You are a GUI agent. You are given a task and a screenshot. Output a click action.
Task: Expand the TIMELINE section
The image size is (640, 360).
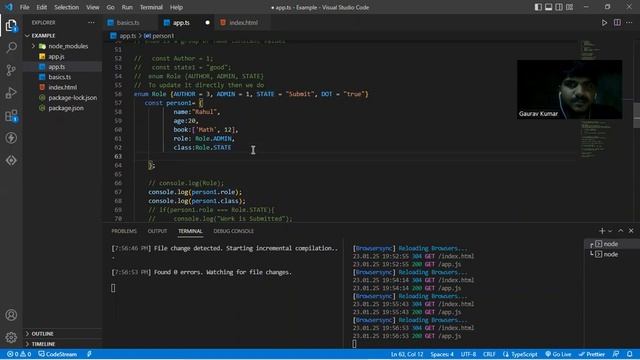[62, 344]
